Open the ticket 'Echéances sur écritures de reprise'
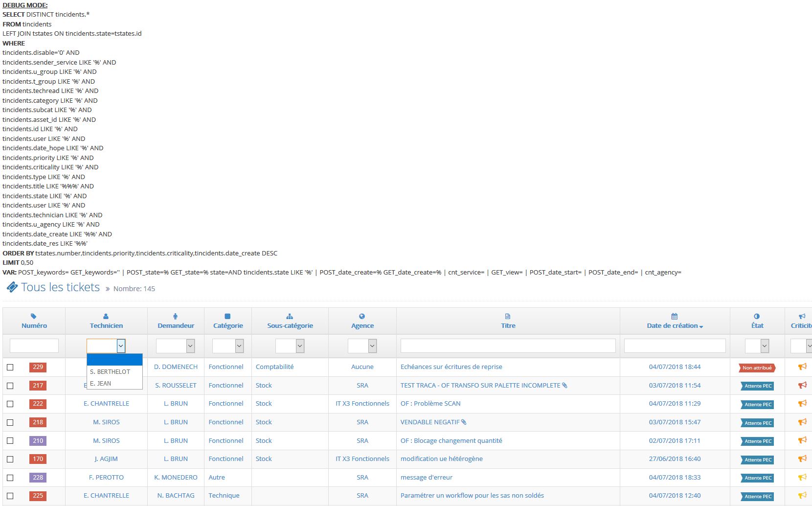This screenshot has height=506, width=812. click(451, 367)
